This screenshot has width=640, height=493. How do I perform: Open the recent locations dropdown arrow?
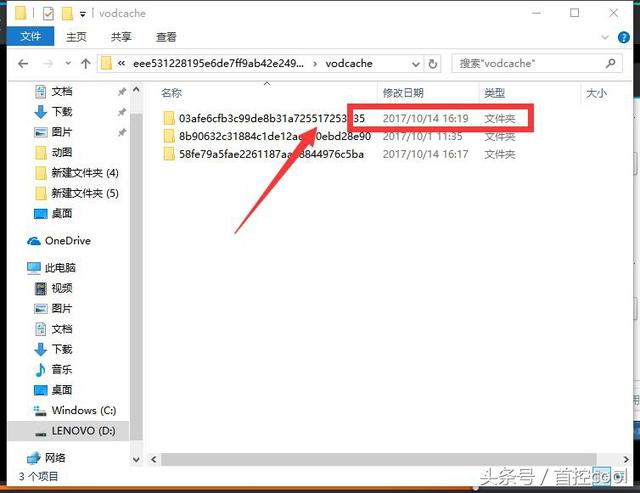[65, 63]
